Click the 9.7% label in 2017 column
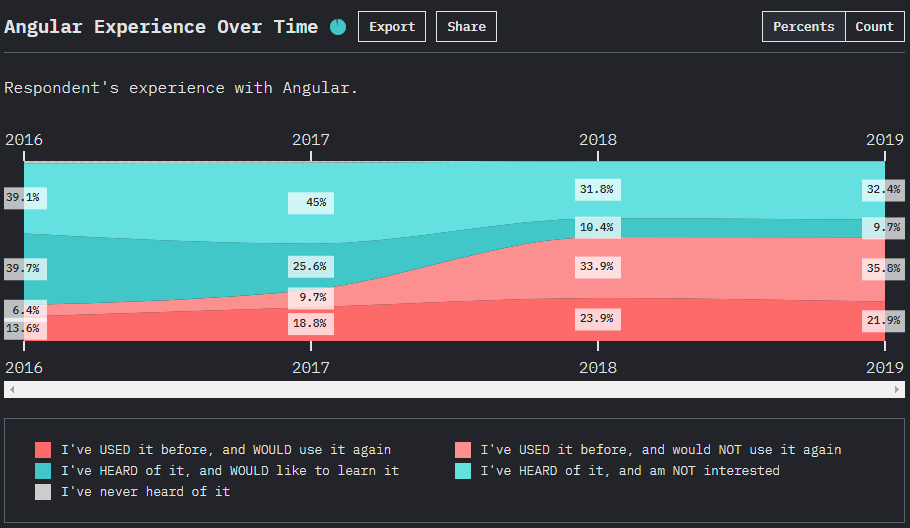Viewport: 910px width, 528px height. 311,298
